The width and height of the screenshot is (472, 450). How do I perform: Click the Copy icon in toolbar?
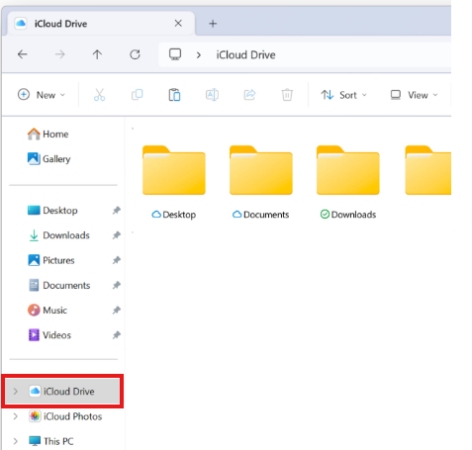pyautogui.click(x=137, y=95)
